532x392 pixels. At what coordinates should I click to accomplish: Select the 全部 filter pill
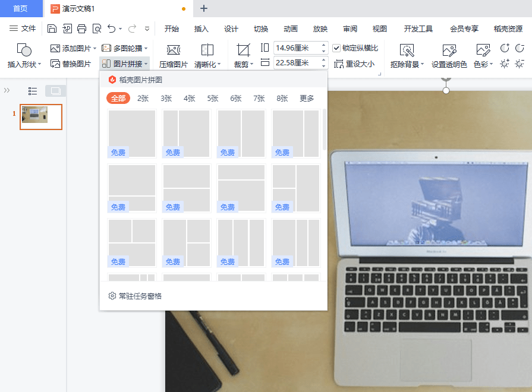pyautogui.click(x=118, y=99)
